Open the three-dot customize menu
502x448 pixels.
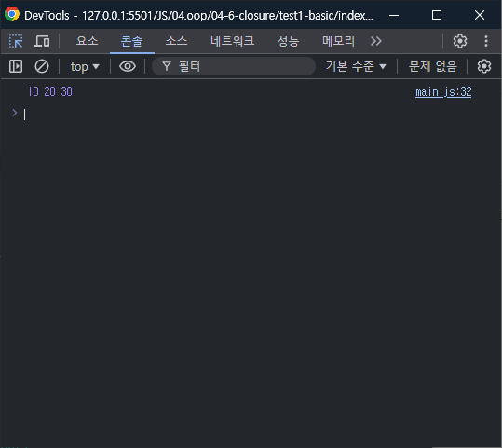[x=486, y=41]
